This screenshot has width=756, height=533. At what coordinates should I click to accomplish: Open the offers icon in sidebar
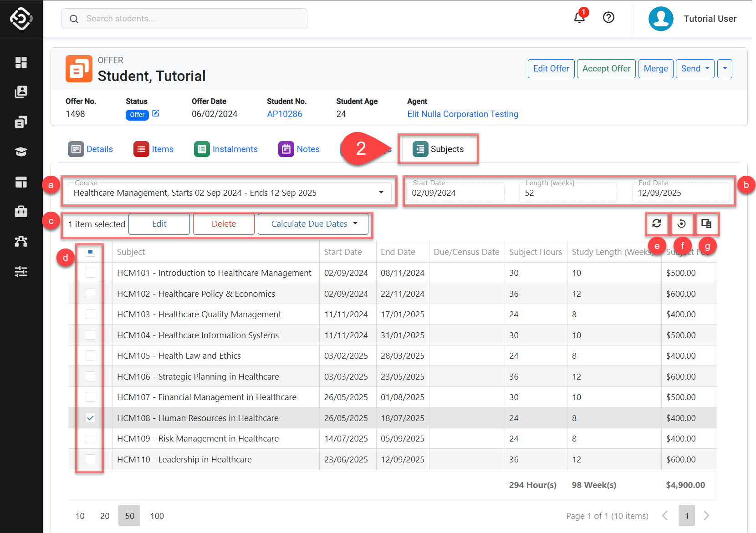click(x=21, y=122)
